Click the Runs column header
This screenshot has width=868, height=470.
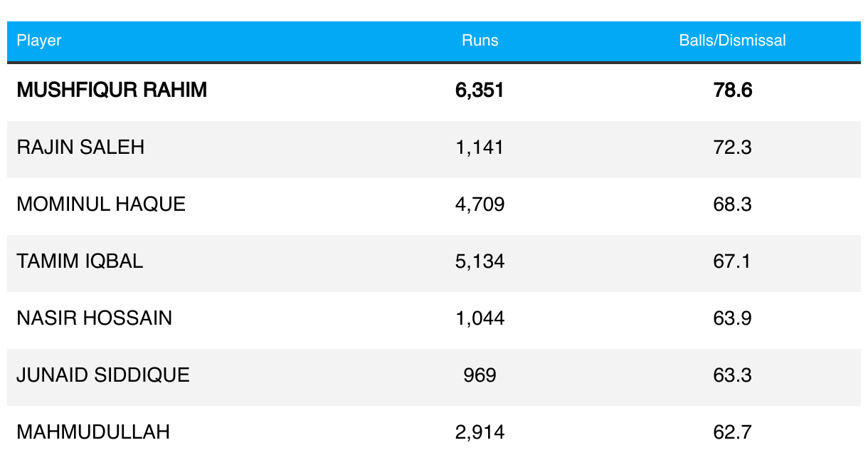[x=480, y=41]
